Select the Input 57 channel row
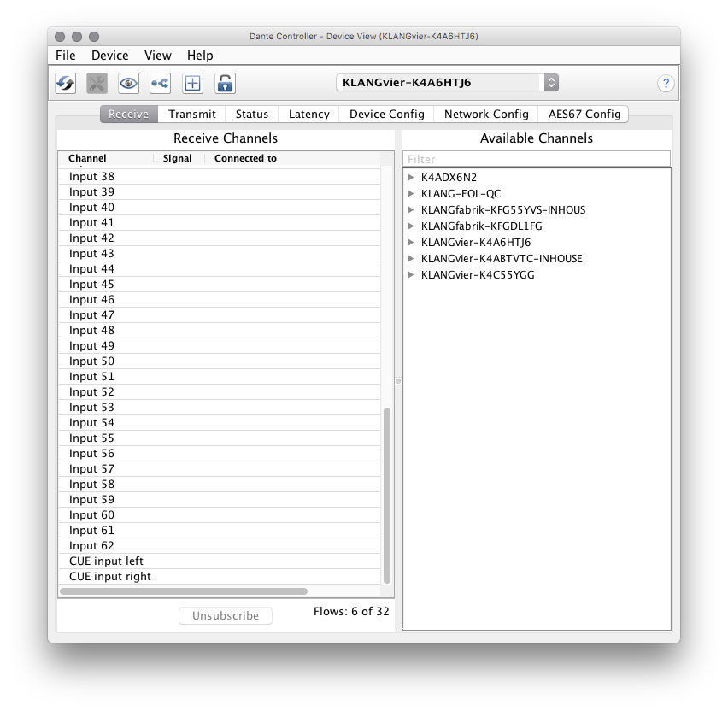The image size is (728, 711). [220, 468]
